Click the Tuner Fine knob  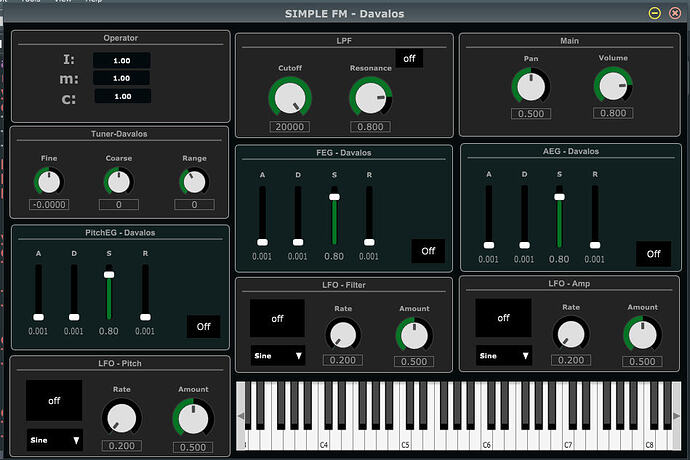click(x=49, y=181)
